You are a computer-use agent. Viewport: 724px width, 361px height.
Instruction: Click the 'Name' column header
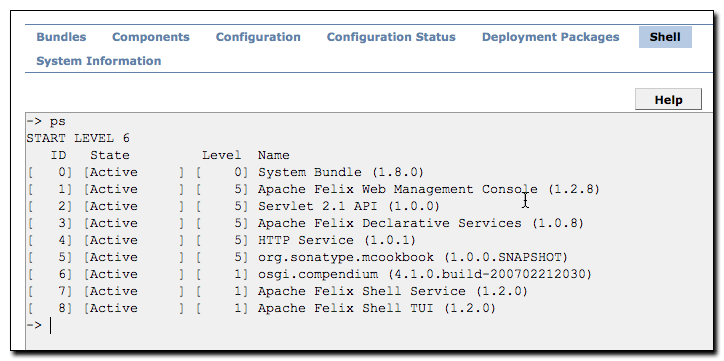(x=274, y=155)
